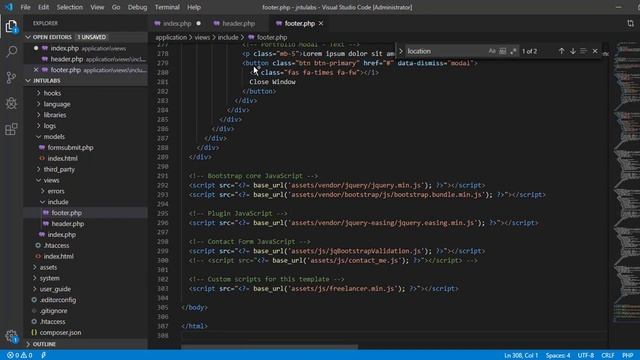Open the Manage gear at bottom left
Viewport: 640px width, 360px height.
tap(11, 336)
